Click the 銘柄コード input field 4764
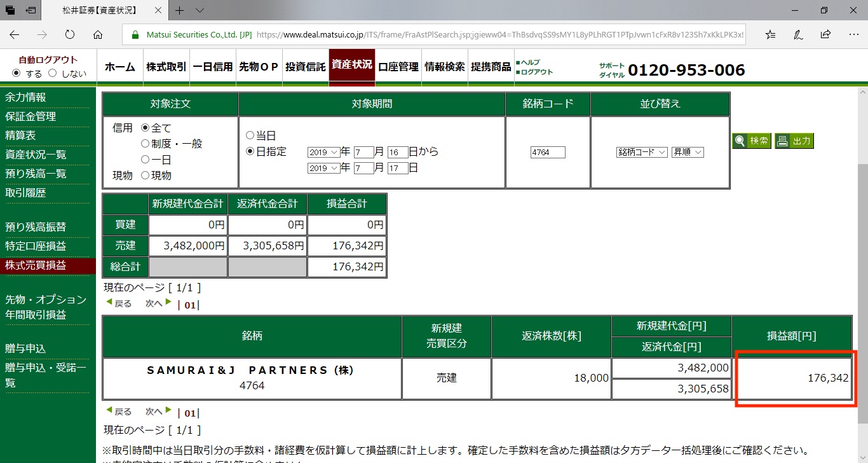This screenshot has height=463, width=868. pyautogui.click(x=548, y=152)
